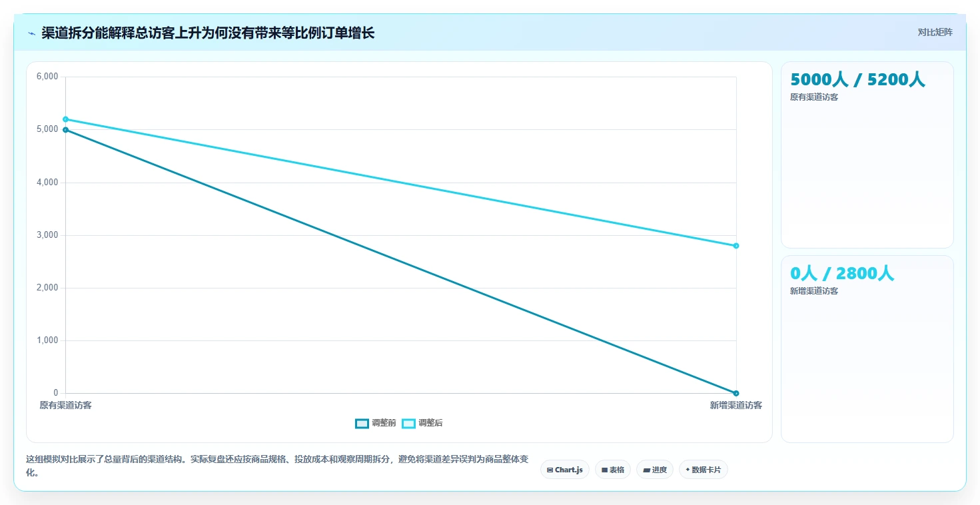980x505 pixels.
Task: Click the 新增渠道访客 card caption
Action: click(814, 291)
